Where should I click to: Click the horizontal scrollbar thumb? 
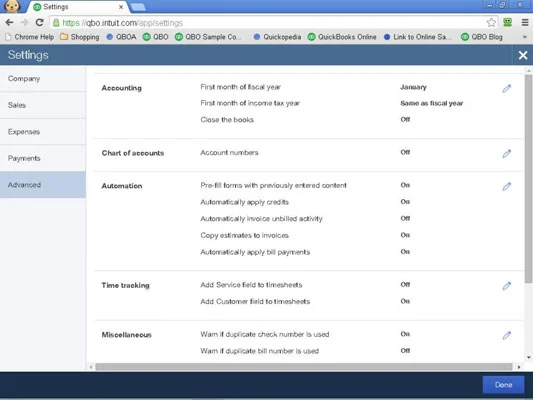pos(304,367)
